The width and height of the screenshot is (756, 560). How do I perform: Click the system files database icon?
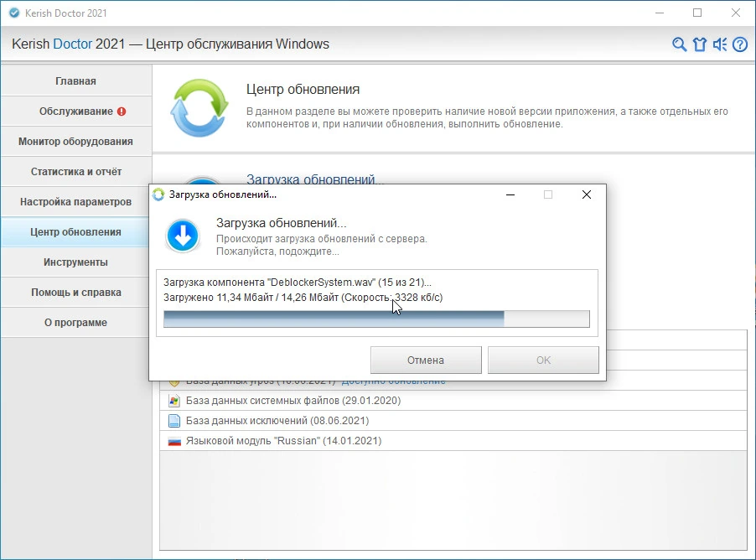coord(174,401)
